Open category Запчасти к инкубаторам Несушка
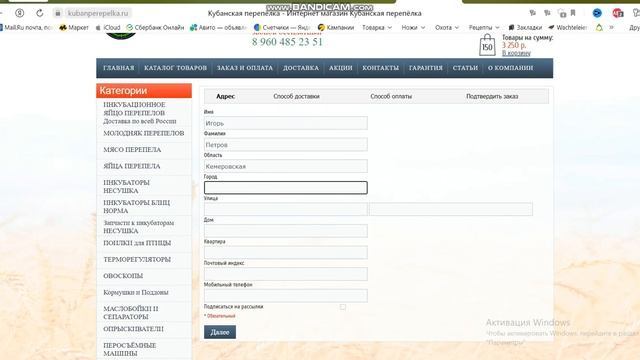The width and height of the screenshot is (640, 360). click(x=138, y=227)
